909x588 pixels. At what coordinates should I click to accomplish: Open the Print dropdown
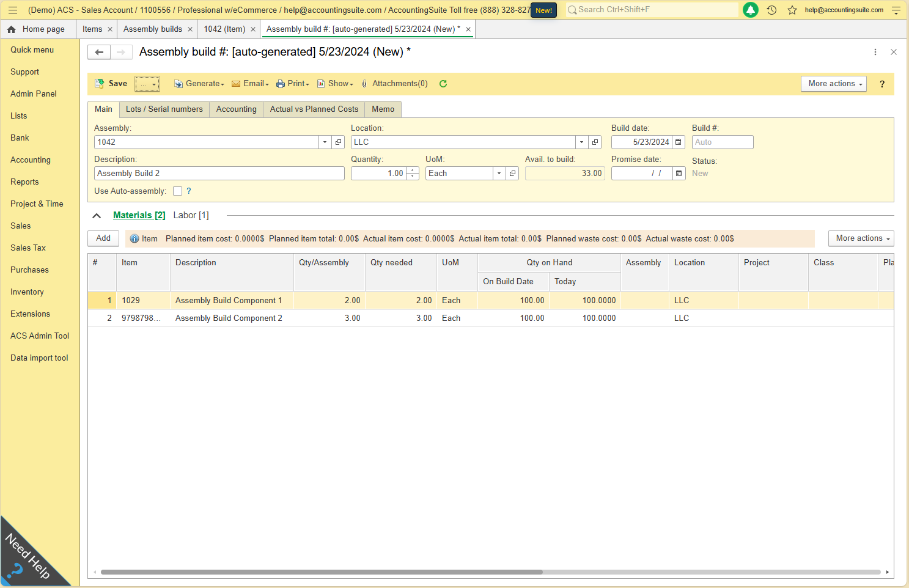[x=293, y=84]
